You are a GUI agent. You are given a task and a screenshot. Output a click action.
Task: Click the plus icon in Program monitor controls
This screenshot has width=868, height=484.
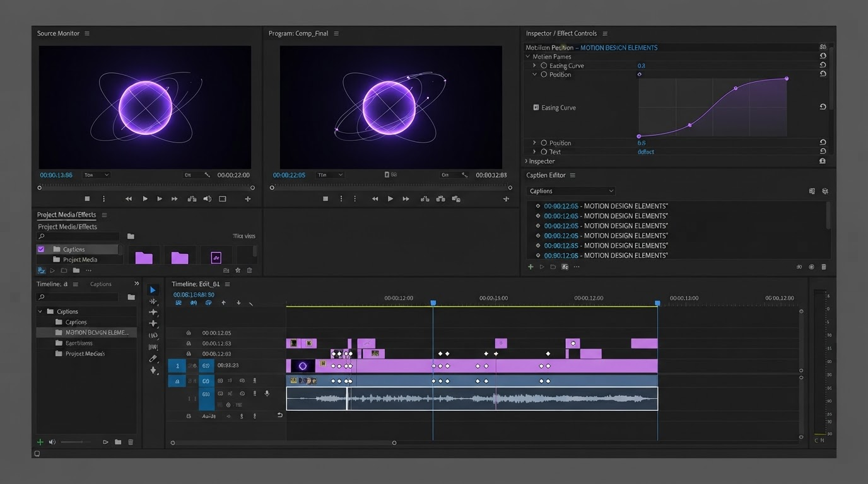click(506, 199)
